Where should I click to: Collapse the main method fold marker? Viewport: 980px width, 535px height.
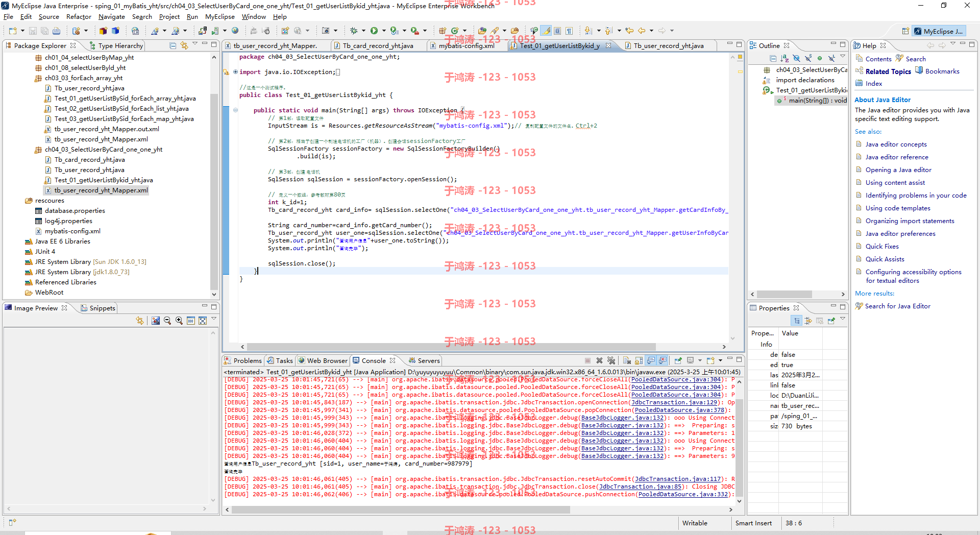tap(235, 110)
